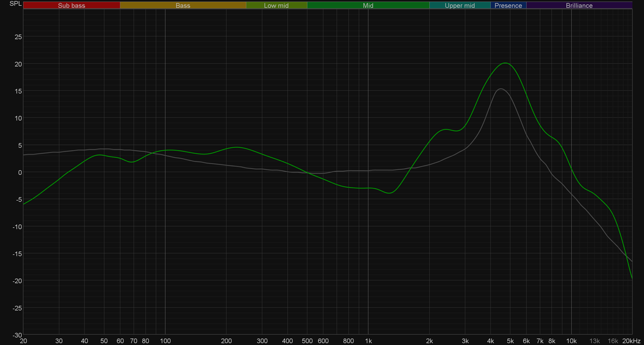Click the Presence band label

pos(508,5)
